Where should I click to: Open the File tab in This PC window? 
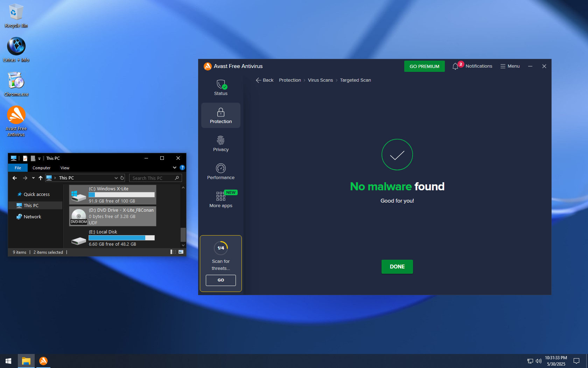click(18, 168)
